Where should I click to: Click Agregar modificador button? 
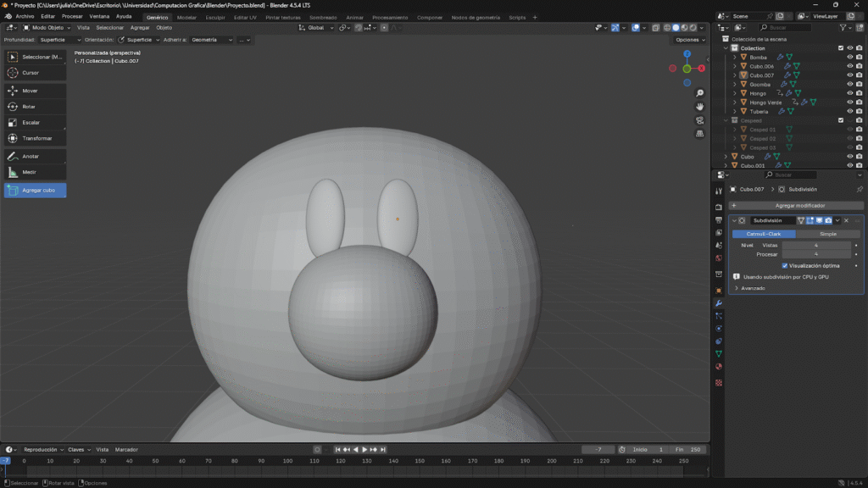click(799, 205)
